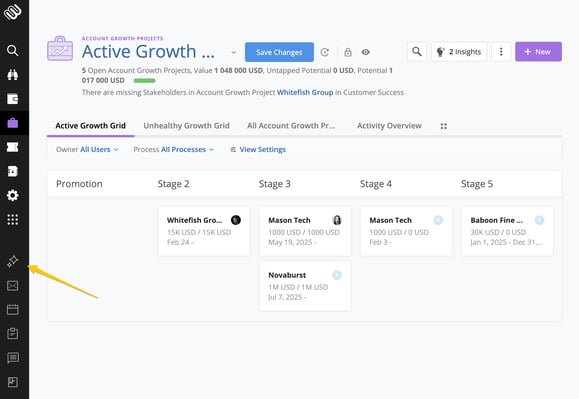The image size is (579, 399).
Task: Open the contact card sidebar icon
Action: click(13, 171)
